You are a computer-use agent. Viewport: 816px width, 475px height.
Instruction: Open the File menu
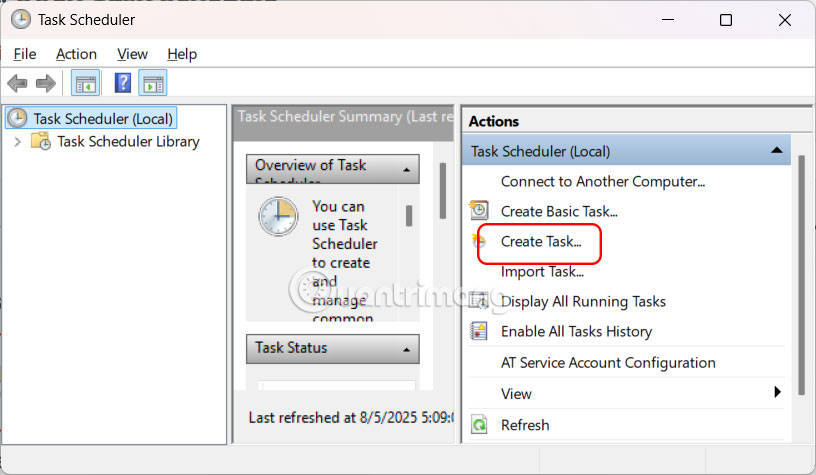(x=25, y=54)
